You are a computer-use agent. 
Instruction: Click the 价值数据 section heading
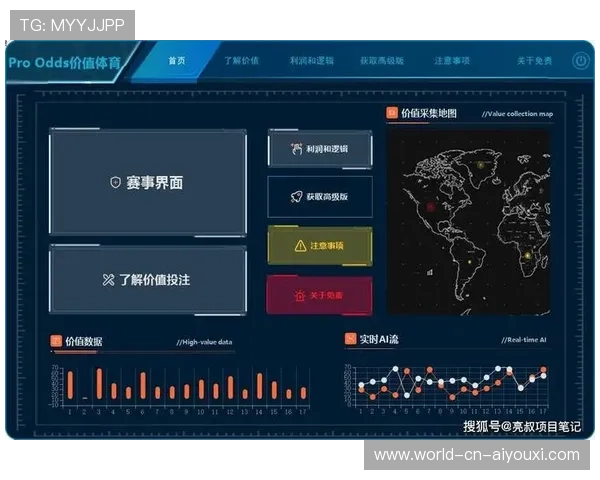[x=83, y=341]
